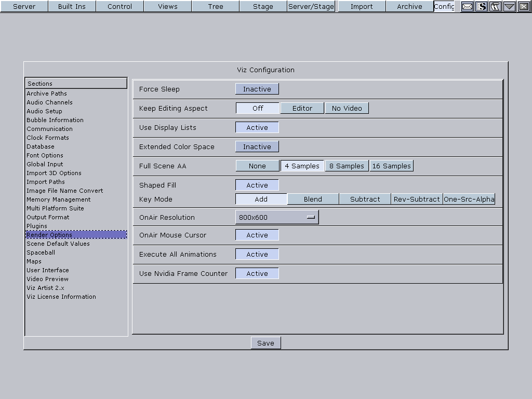The height and width of the screenshot is (399, 532).
Task: Set Keep Editing Aspect to No Video
Action: [347, 108]
